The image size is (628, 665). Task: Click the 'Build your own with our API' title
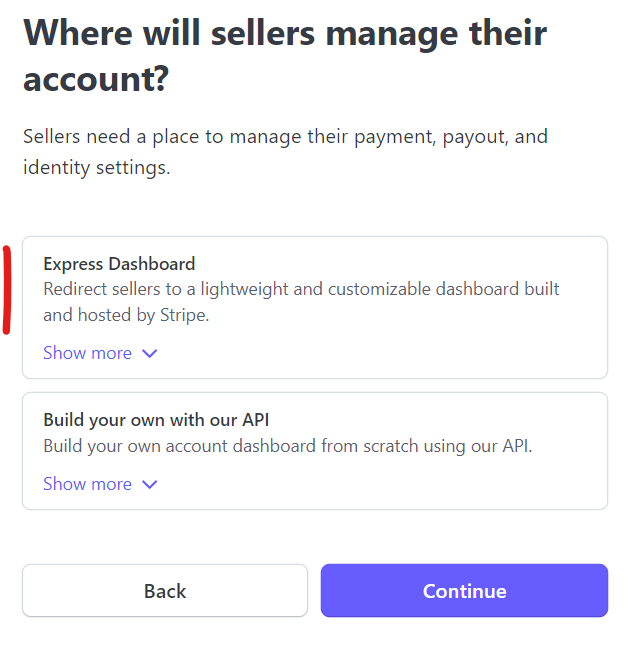157,419
